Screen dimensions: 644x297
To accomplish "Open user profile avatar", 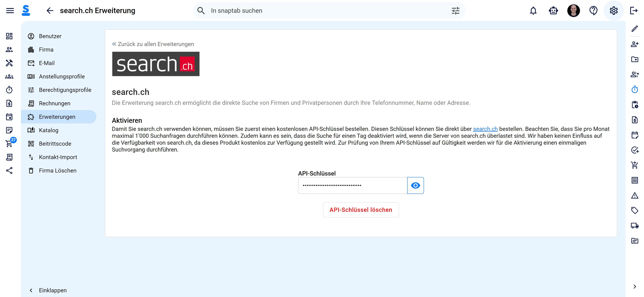I will [x=574, y=11].
